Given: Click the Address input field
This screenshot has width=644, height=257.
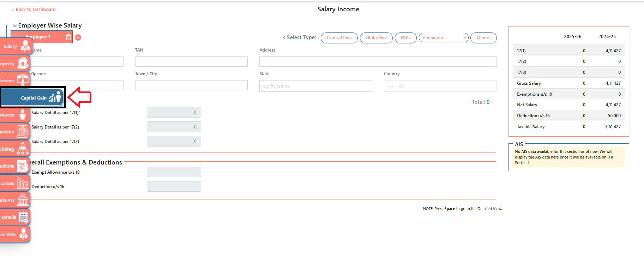Looking at the screenshot, I should (x=378, y=62).
